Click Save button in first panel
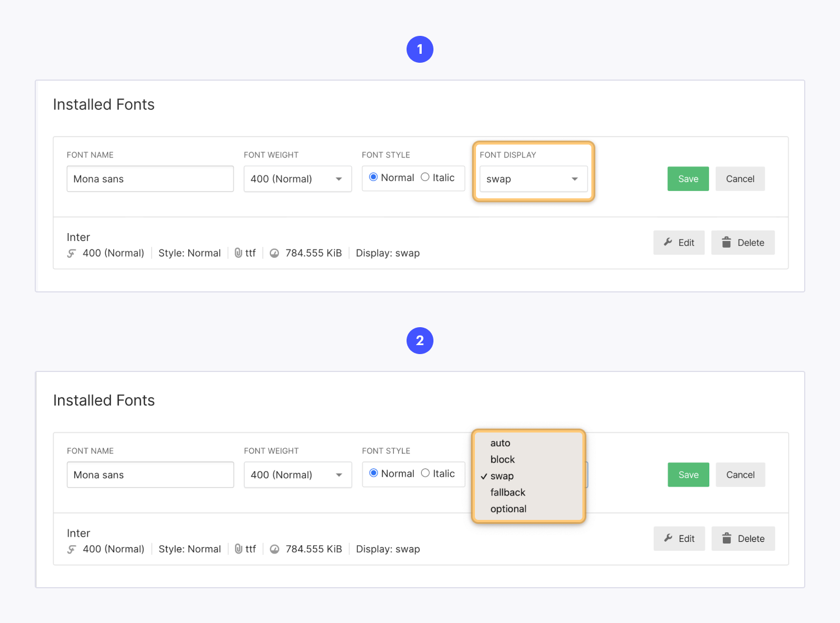The width and height of the screenshot is (840, 623). pos(688,179)
